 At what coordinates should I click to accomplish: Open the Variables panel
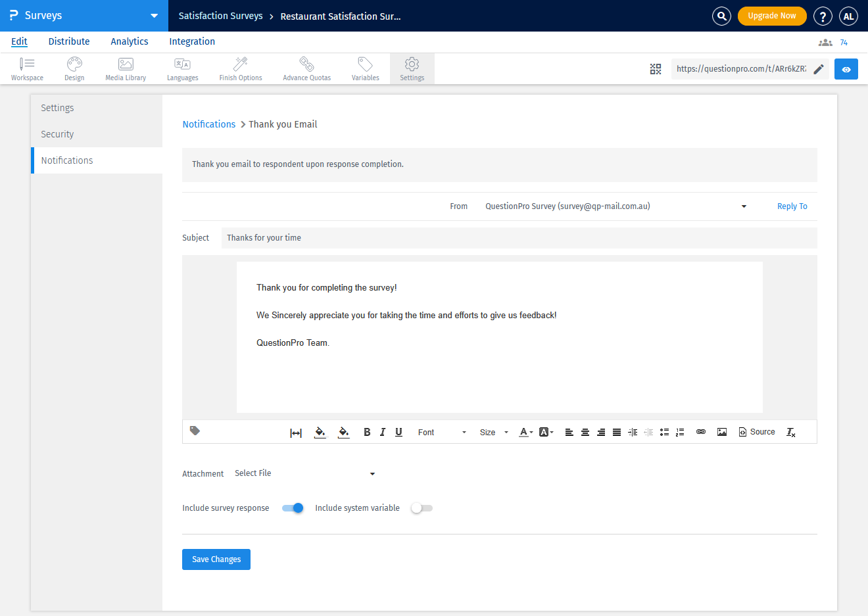365,68
